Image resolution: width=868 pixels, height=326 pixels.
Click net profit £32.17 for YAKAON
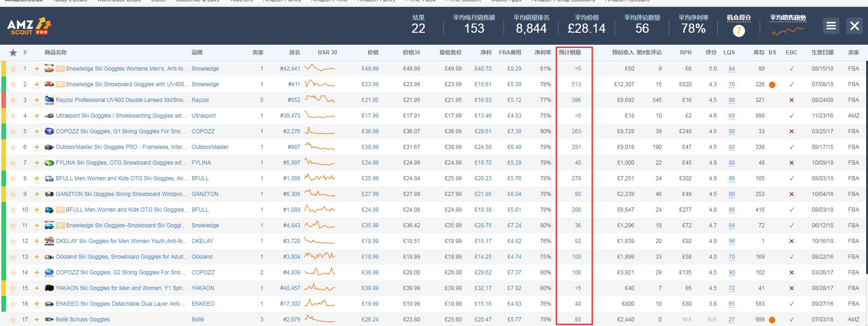483,288
